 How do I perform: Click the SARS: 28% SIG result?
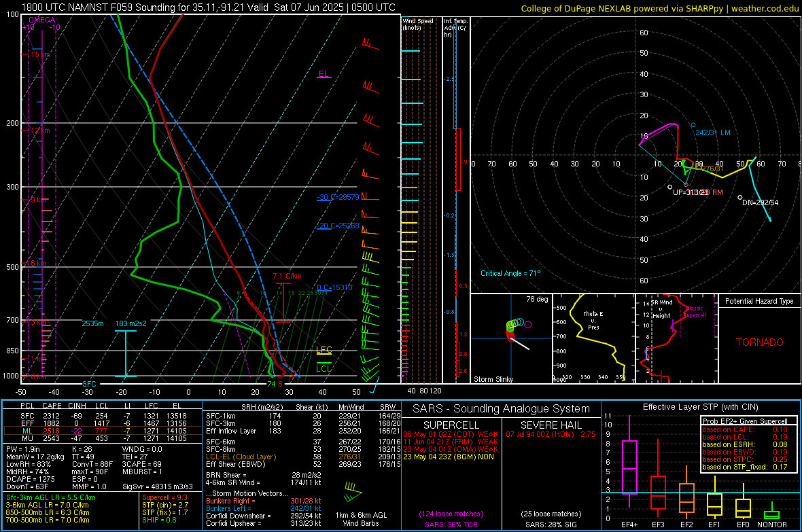coord(551,525)
